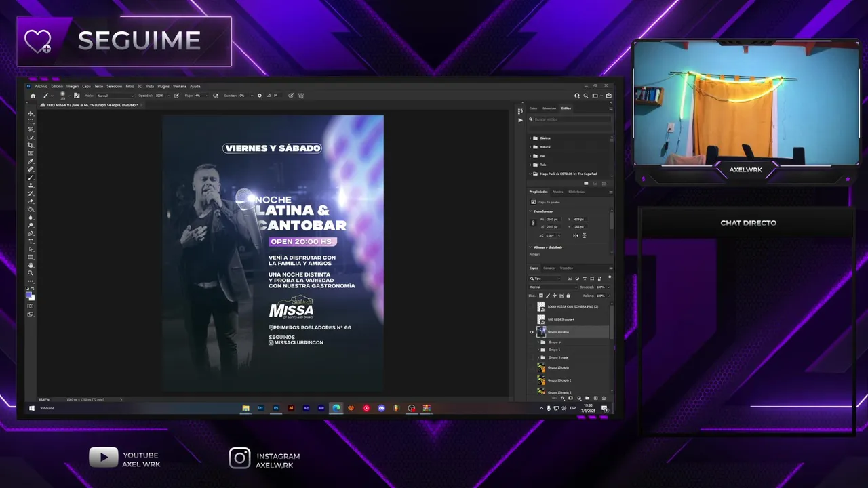Click the Windows Start button
Screen dimensions: 868x488
tap(31, 408)
